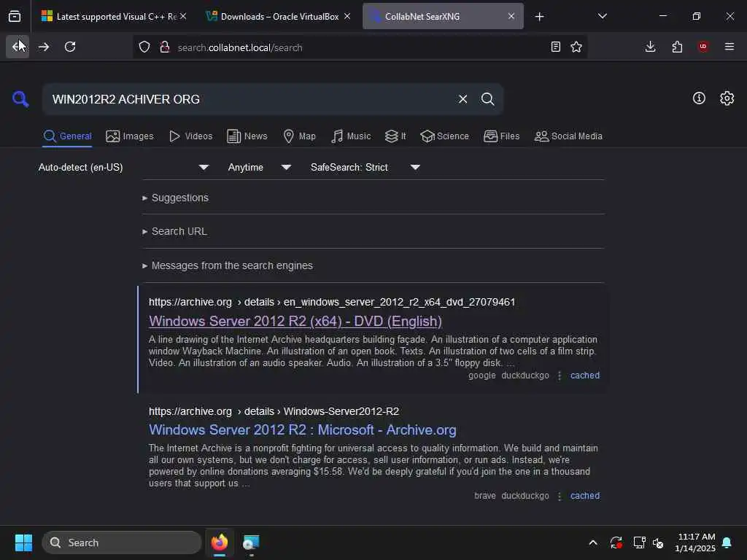Click the recent browsing tab icon
747x560 pixels.
[x=15, y=16]
